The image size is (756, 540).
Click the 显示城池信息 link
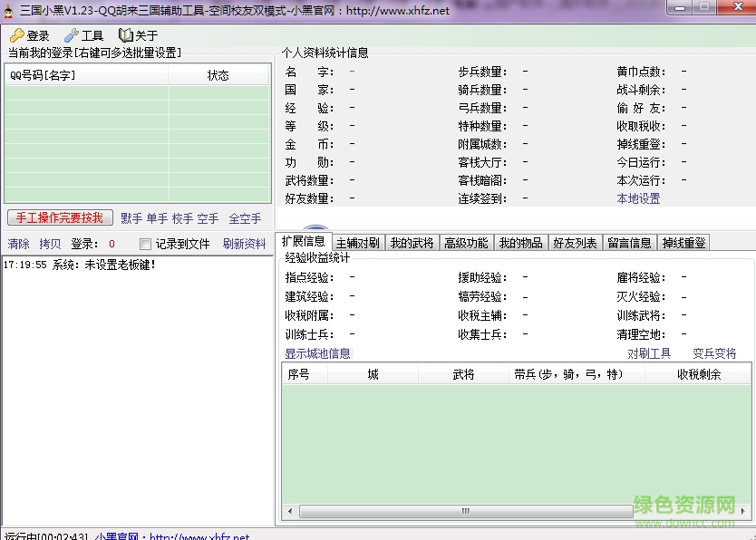tap(317, 352)
